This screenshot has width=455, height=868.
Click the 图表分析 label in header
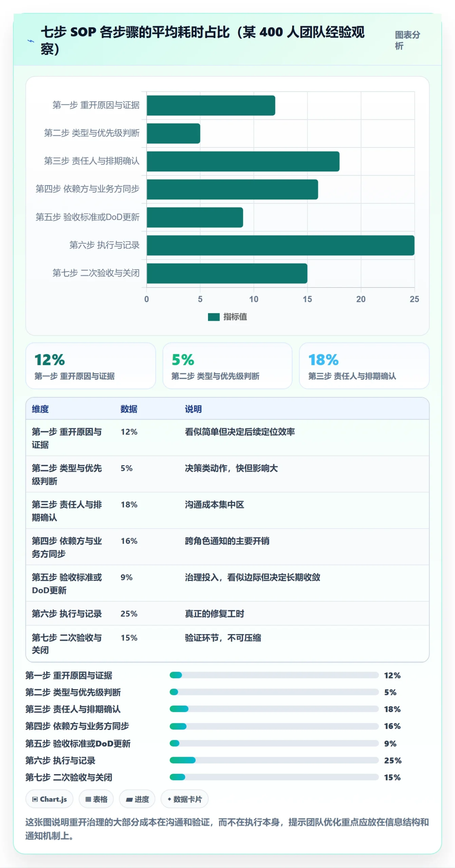[x=407, y=40]
